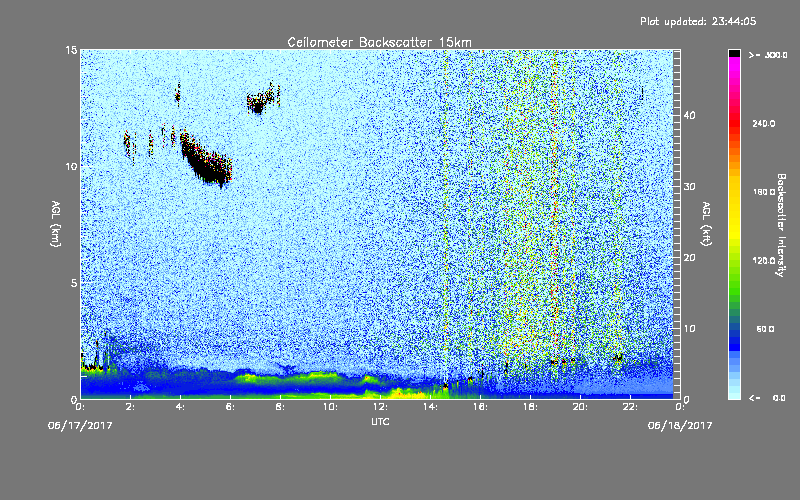
Task: Click the 22: hour tick label
Action: [630, 407]
